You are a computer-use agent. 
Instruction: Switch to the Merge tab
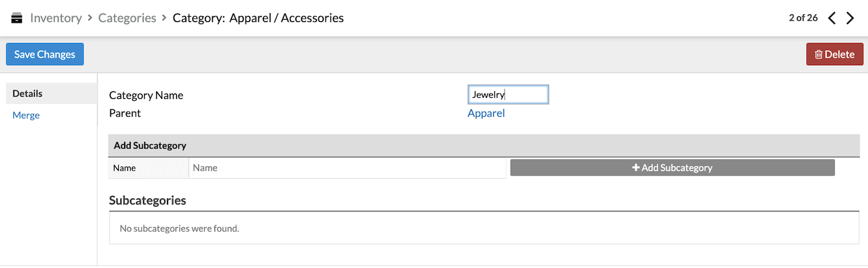click(26, 115)
